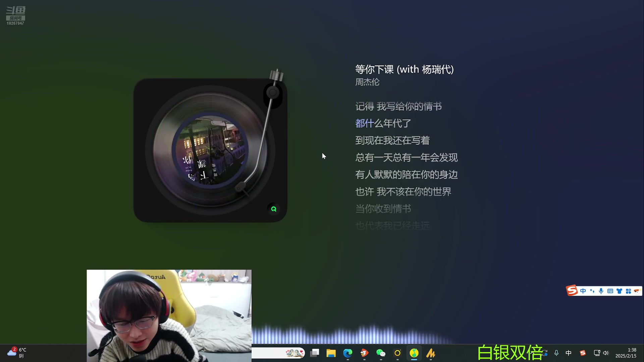Toggle the tray 中 input indicator
The image size is (644, 362).
coord(569,353)
